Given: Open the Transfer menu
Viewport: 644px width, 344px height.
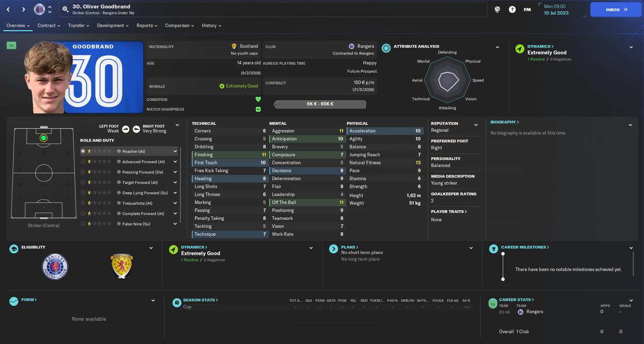Looking at the screenshot, I should 79,26.
